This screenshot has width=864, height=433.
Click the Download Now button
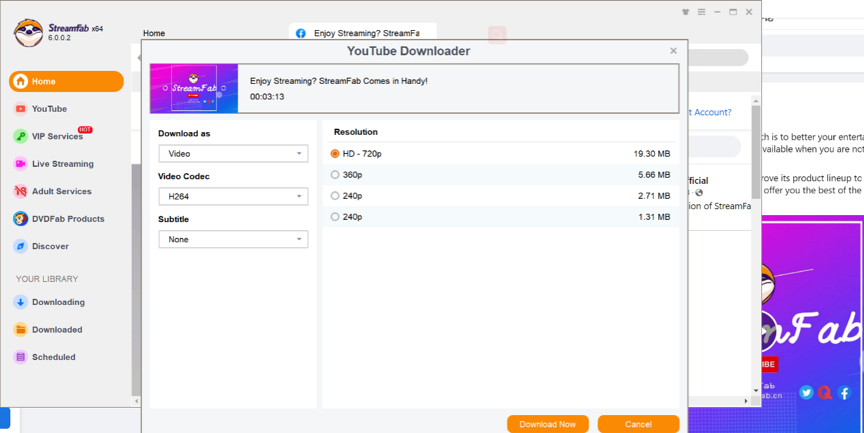click(x=547, y=424)
